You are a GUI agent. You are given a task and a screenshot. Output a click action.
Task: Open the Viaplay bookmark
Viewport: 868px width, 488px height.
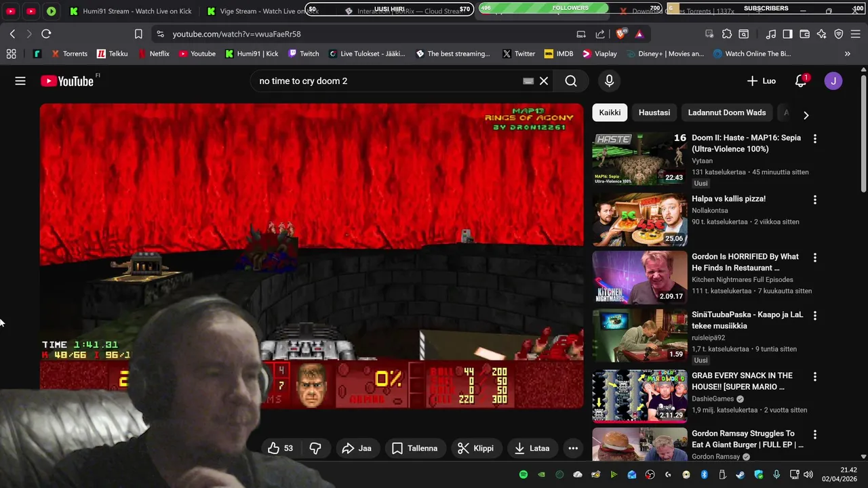pos(599,54)
